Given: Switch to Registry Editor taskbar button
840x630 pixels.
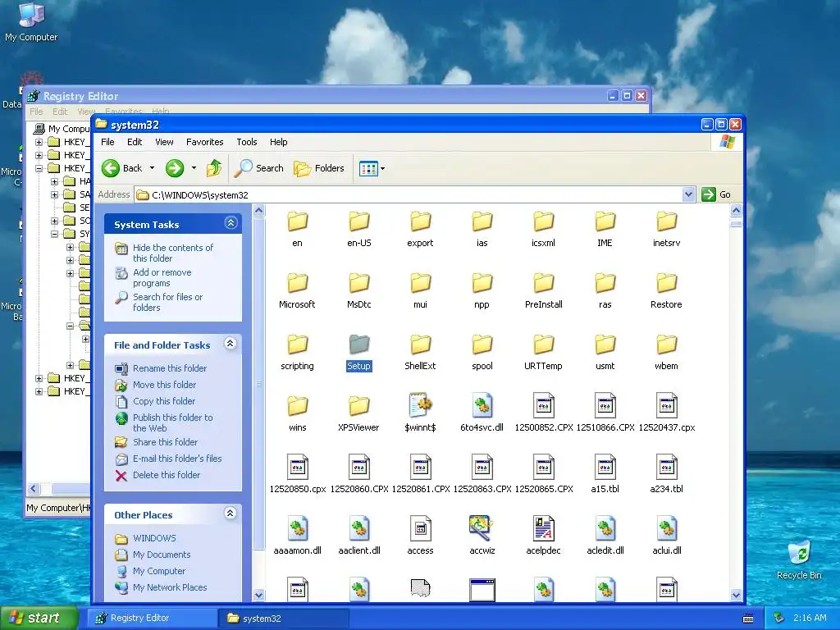Looking at the screenshot, I should pos(152,619).
